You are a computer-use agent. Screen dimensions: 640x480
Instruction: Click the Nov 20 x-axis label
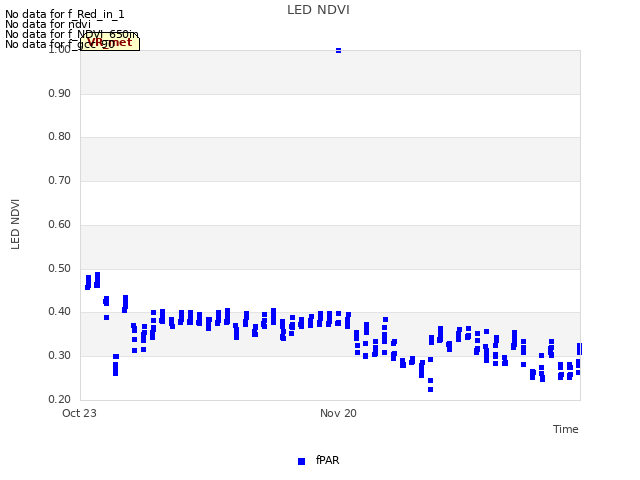[x=338, y=413]
